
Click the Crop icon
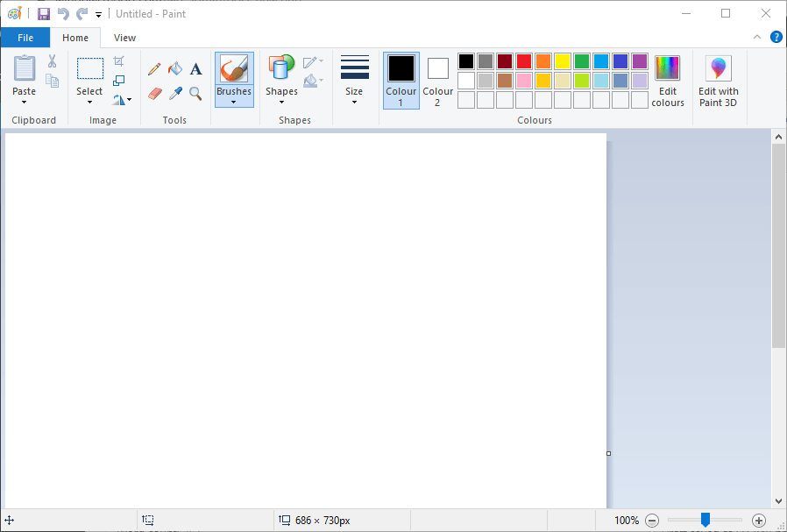pyautogui.click(x=119, y=61)
